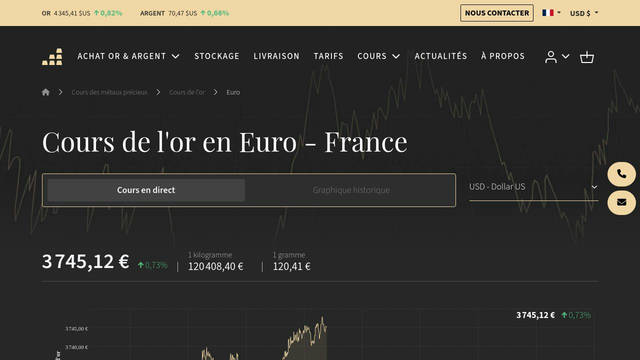Image resolution: width=640 pixels, height=360 pixels.
Task: Expand the Achat Or & Argent menu
Action: 128,56
